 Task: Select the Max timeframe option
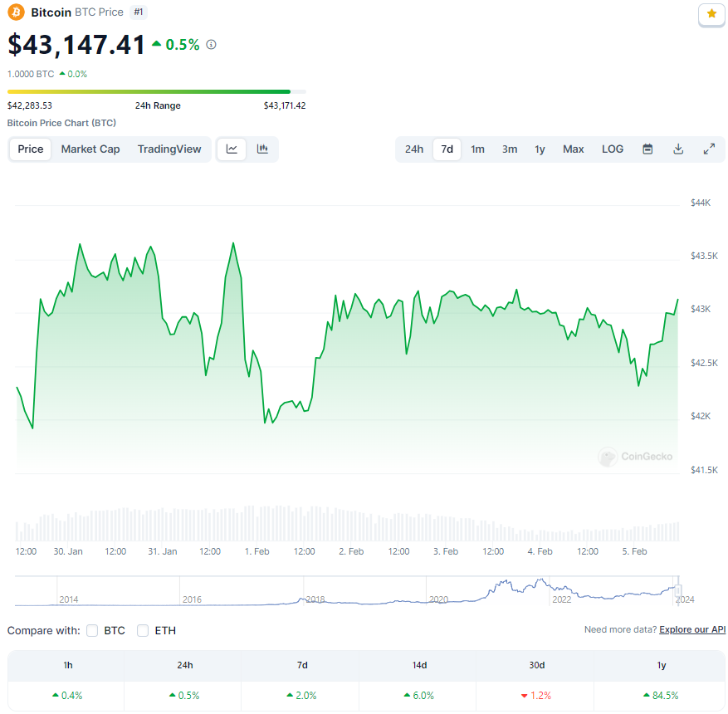(x=573, y=149)
